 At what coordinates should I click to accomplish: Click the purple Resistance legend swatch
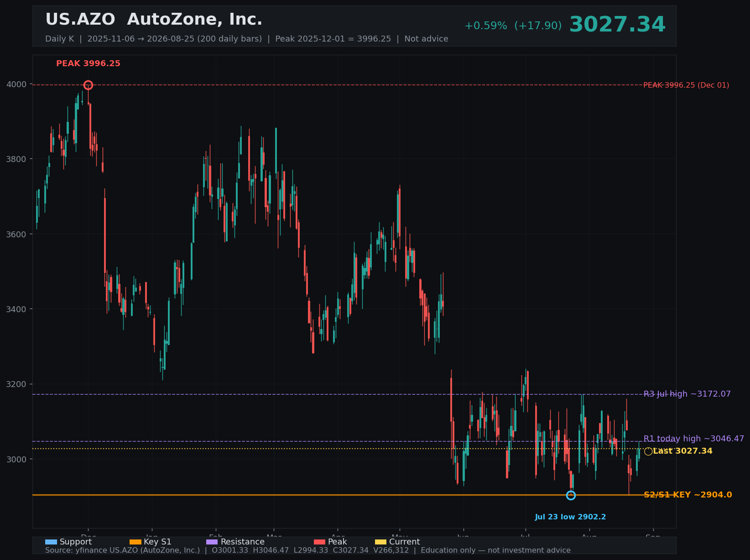point(212,542)
